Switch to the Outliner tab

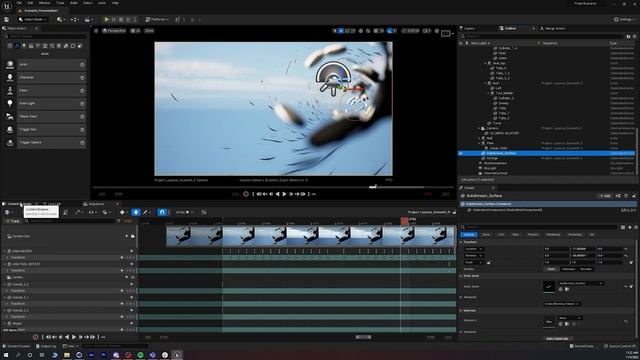tap(510, 29)
